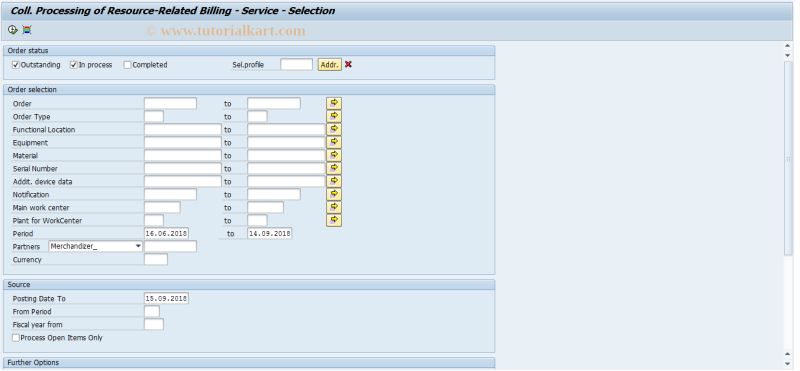The width and height of the screenshot is (800, 371).
Task: Click Addit. device data from field
Action: [183, 182]
